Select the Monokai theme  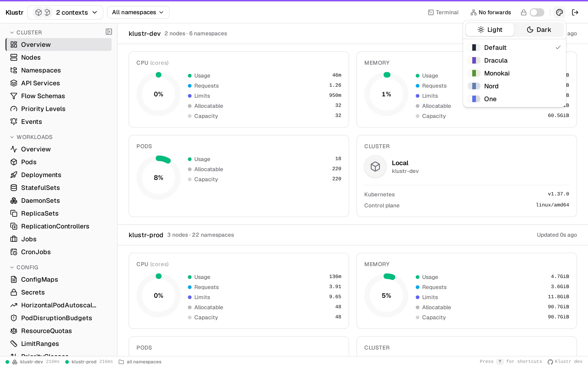514,73
